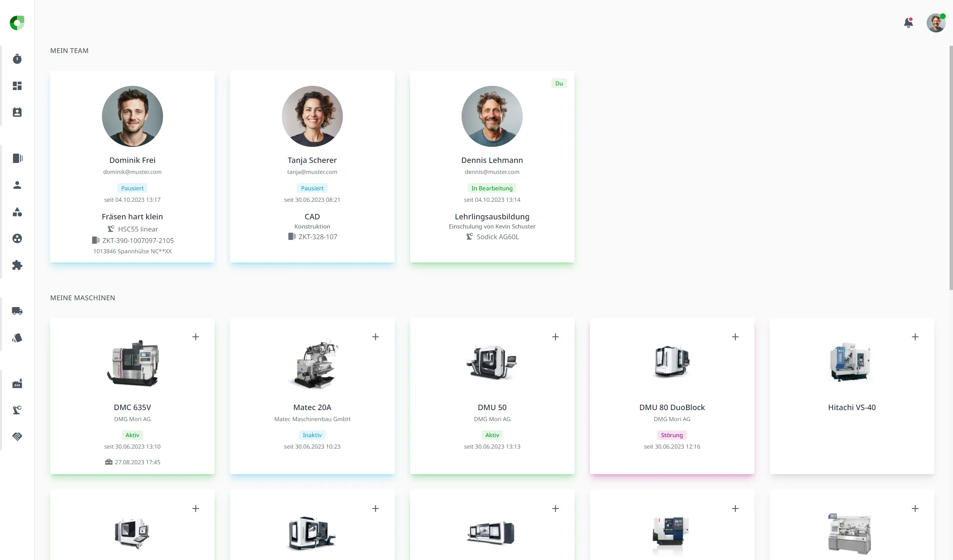Open the Sodick AG60L machine link
Viewport: 953px width, 560px height.
(497, 237)
